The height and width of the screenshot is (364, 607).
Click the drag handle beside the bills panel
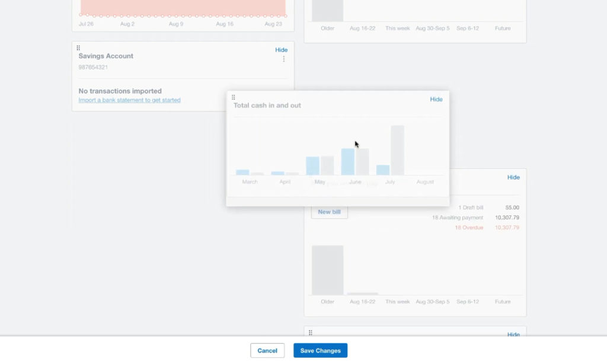311,177
